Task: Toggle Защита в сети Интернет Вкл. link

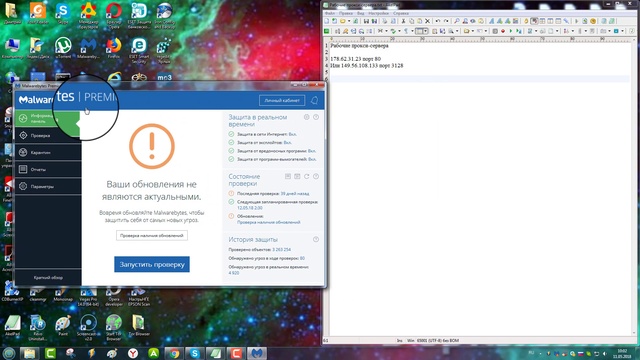Action: pos(292,134)
